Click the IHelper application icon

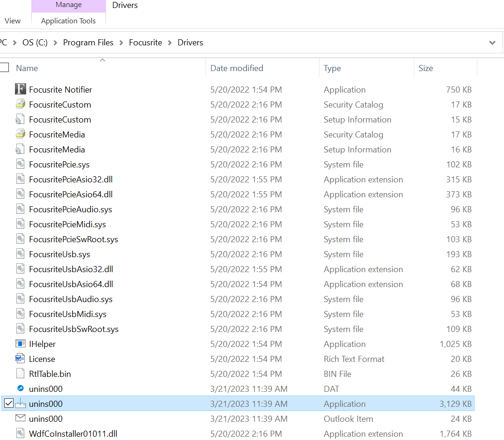pos(20,344)
